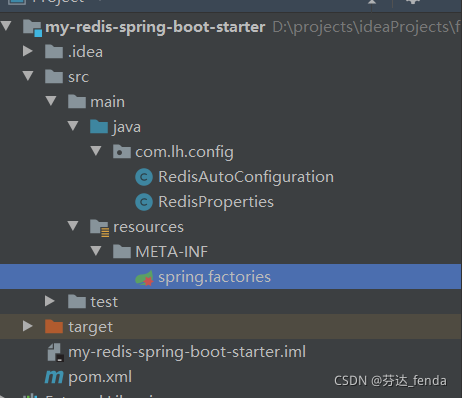Collapse the META-INF folder arrow
This screenshot has height=398, width=462.
point(96,251)
